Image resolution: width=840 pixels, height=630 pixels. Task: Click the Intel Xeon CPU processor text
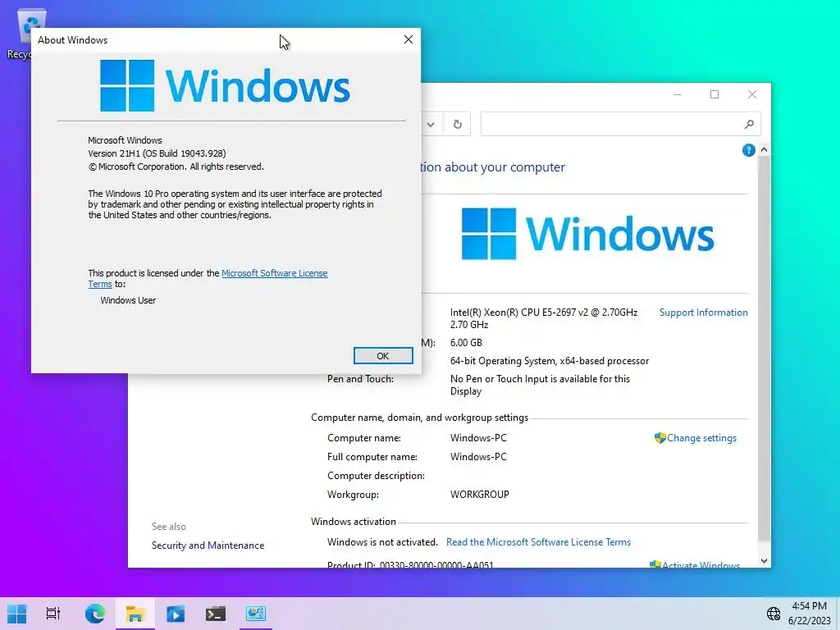tap(544, 318)
